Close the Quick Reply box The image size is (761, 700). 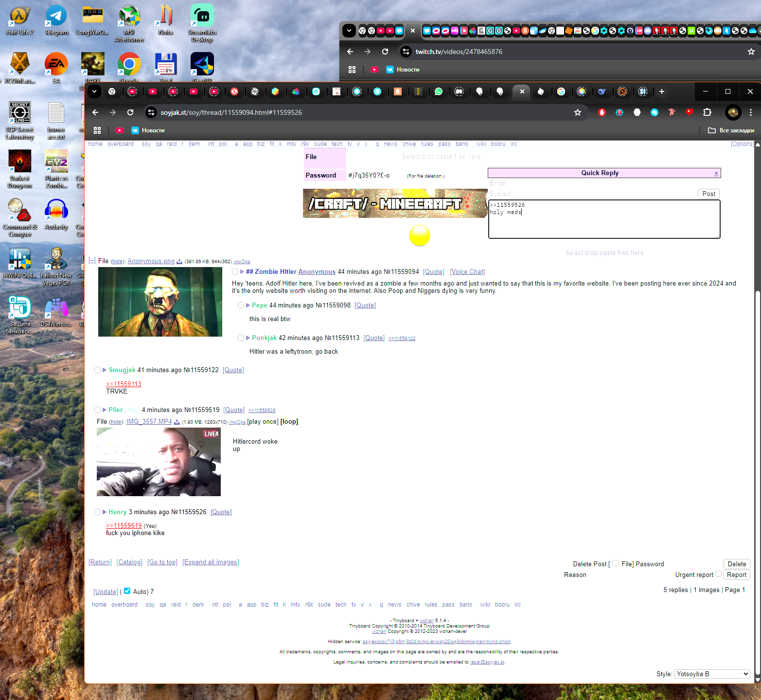pos(716,173)
